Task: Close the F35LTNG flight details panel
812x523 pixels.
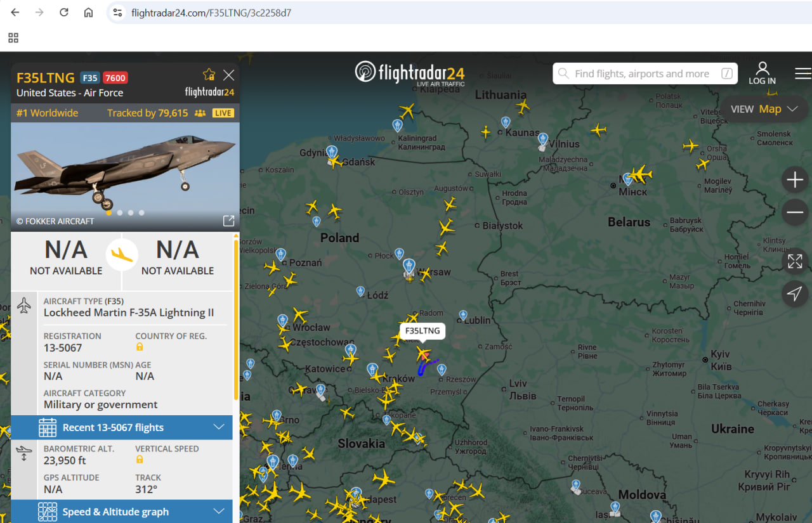Action: pyautogui.click(x=229, y=75)
